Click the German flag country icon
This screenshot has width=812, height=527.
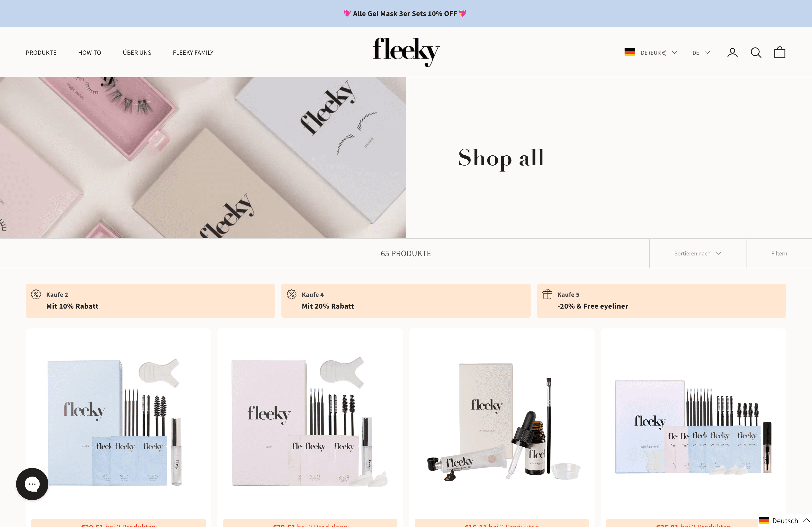[x=630, y=53]
